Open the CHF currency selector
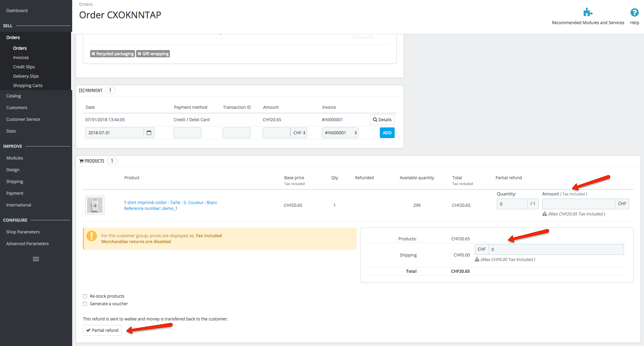The height and width of the screenshot is (346, 644). tap(298, 133)
